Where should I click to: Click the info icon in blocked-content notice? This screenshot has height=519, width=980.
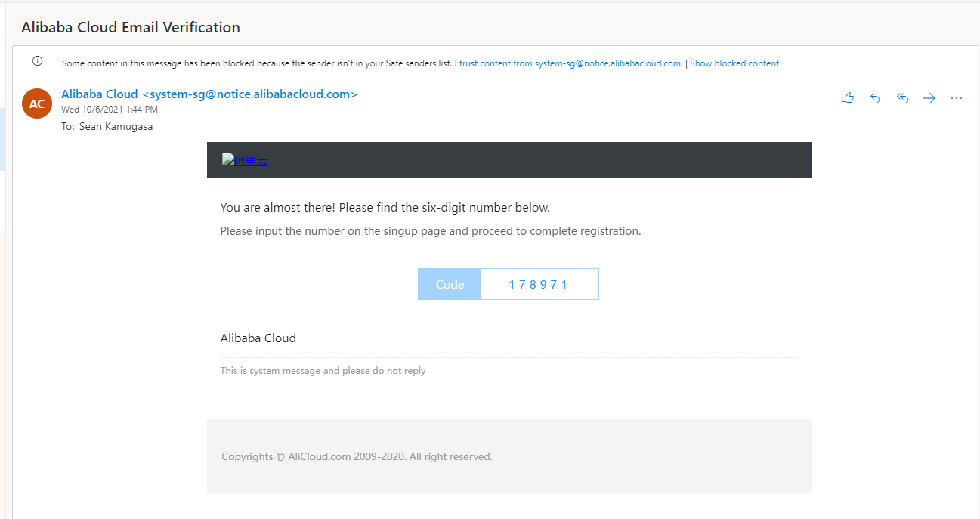click(x=37, y=62)
